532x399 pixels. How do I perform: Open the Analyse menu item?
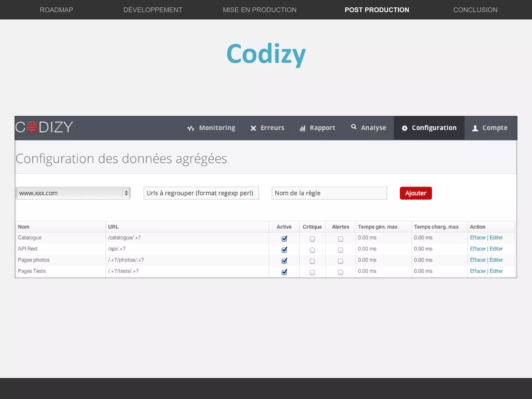368,128
